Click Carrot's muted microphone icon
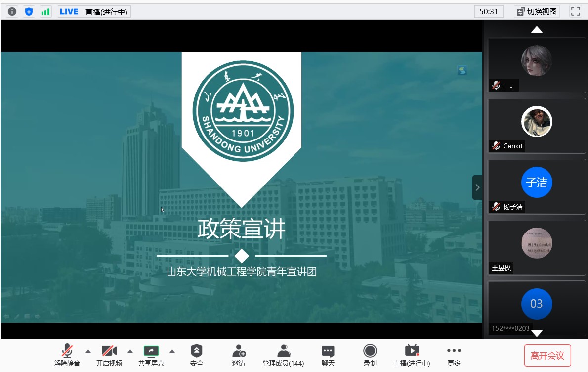The image size is (588, 372). click(496, 146)
